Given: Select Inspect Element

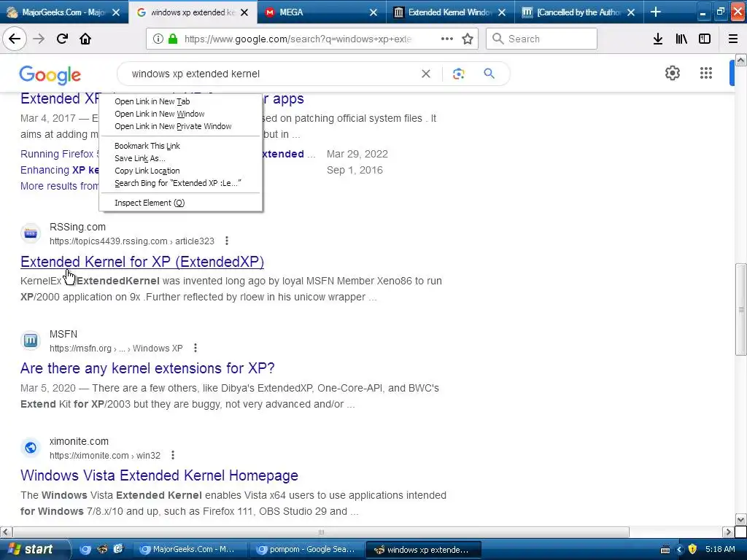Looking at the screenshot, I should point(181,203).
